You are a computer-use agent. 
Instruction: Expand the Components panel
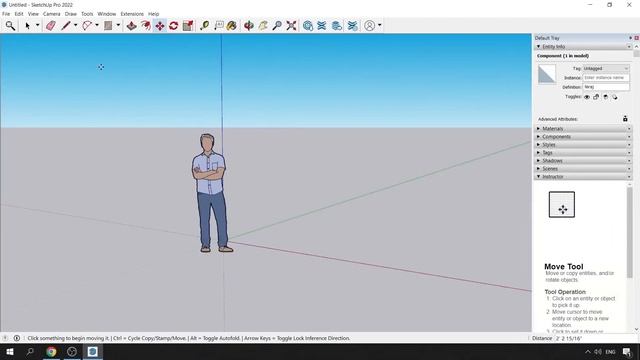click(583, 137)
